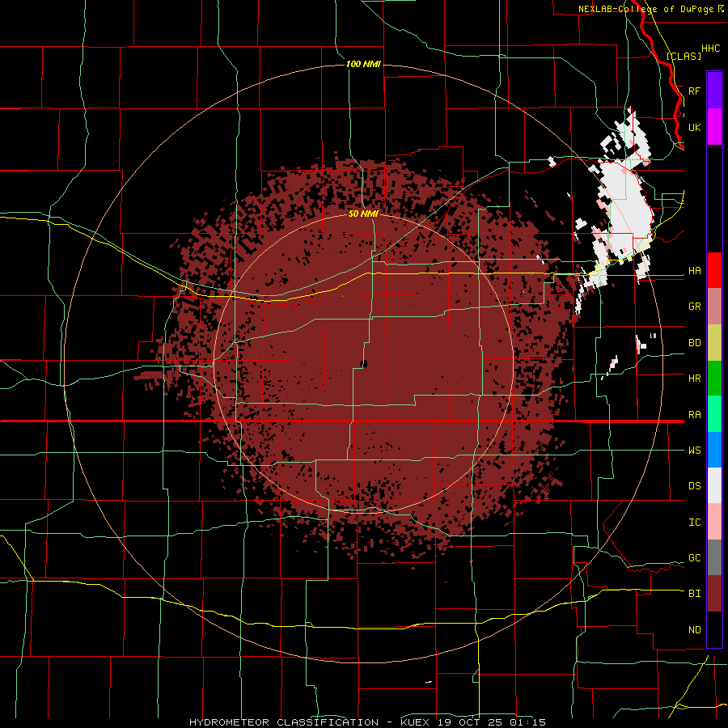Select the IC pink legend swatch
Image resolution: width=728 pixels, height=728 pixels.
(x=714, y=522)
